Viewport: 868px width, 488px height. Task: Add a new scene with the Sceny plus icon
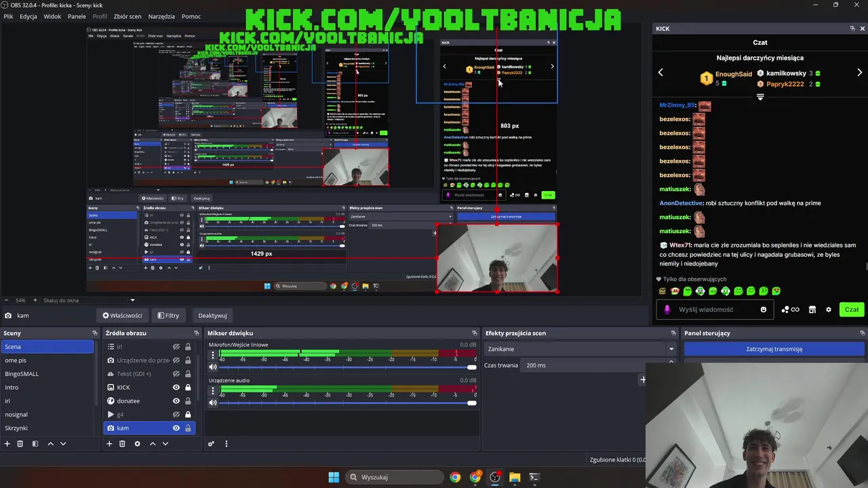point(7,444)
